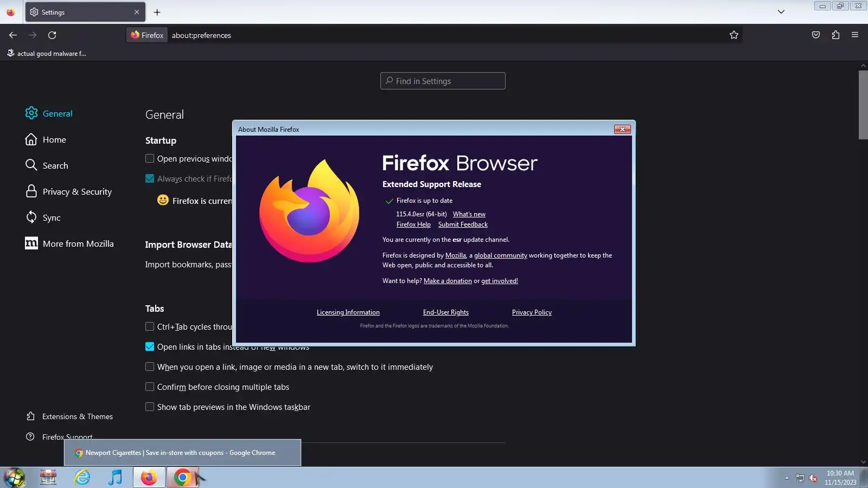This screenshot has width=868, height=488.
Task: Open Licensing Information link
Action: (x=348, y=312)
